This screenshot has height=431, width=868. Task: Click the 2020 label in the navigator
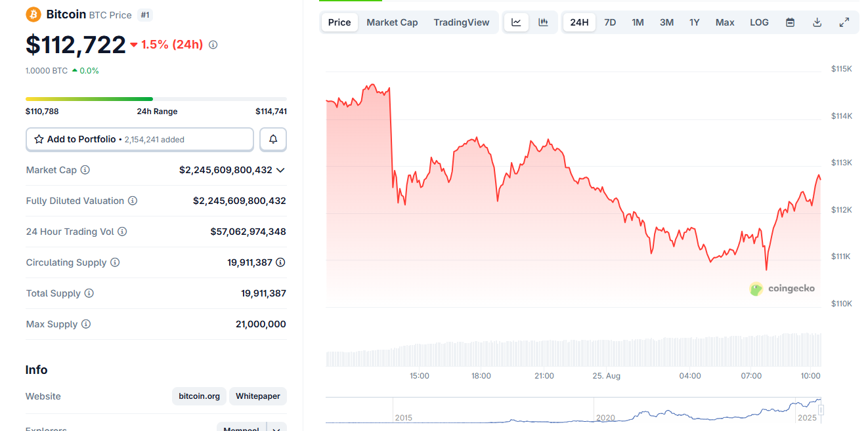[605, 418]
